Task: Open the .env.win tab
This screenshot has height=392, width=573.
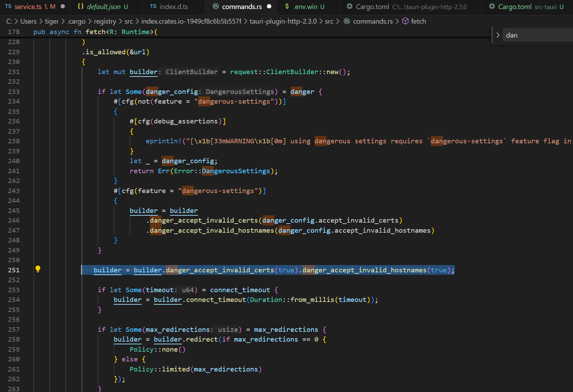Action: click(308, 7)
